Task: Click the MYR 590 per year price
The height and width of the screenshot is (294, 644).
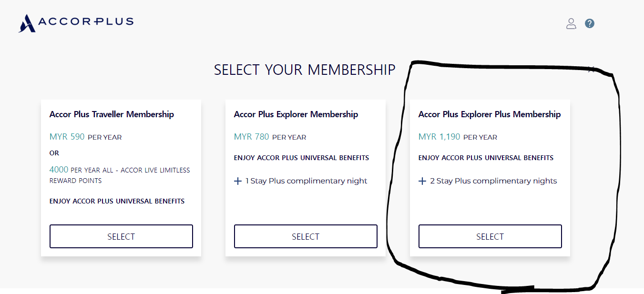Action: point(85,137)
